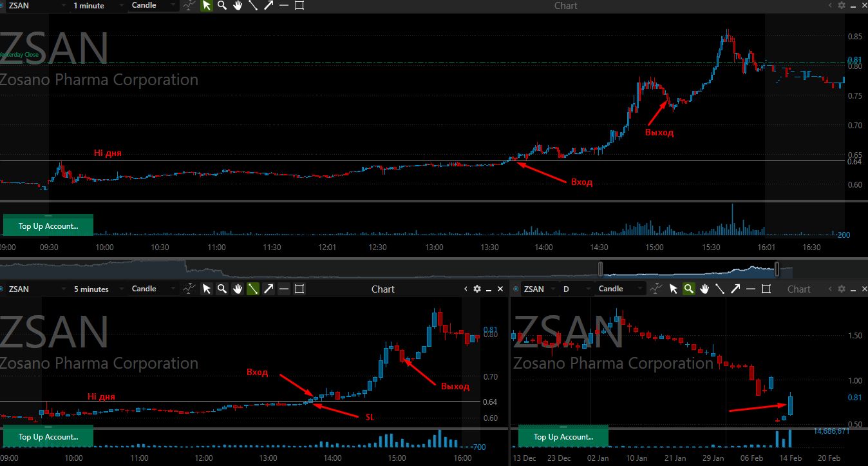Screen dimensions: 868x466
Task: Select arrow drawing tool in 1 minute chart
Action: (x=269, y=5)
